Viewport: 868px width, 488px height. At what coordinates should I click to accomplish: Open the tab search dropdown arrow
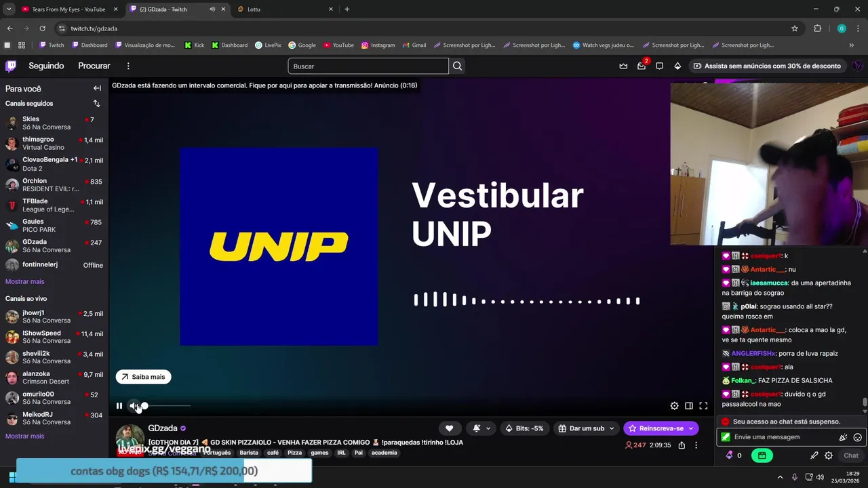9,9
